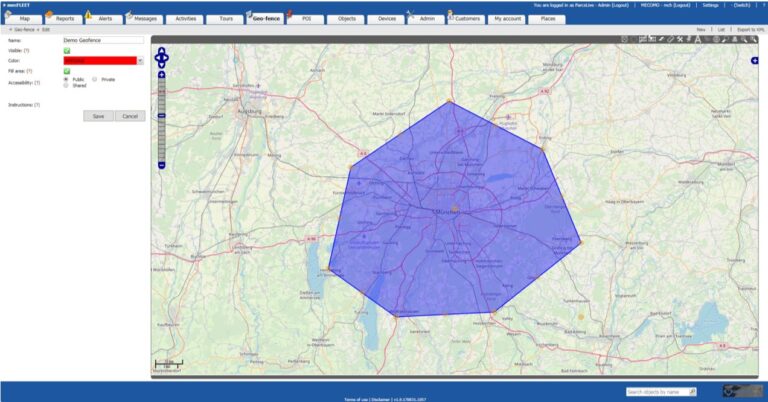Click the print icon in map toolbar
The width and height of the screenshot is (768, 402).
[x=735, y=39]
